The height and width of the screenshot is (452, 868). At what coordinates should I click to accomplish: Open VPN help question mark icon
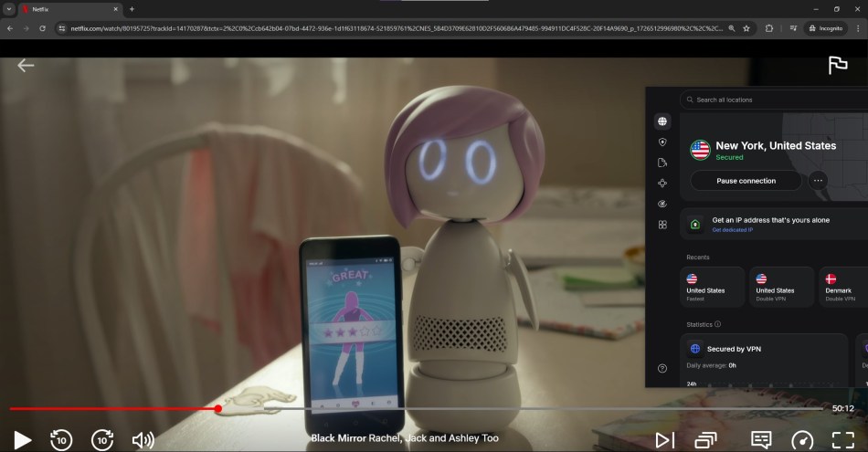[662, 369]
